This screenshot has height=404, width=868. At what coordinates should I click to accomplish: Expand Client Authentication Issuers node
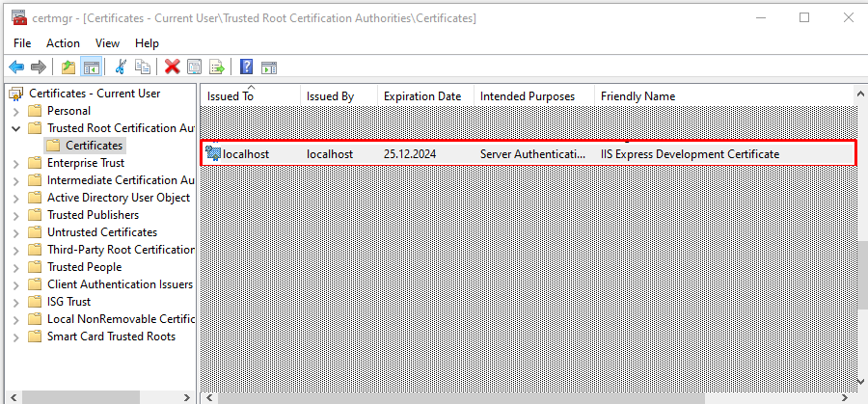pos(16,285)
